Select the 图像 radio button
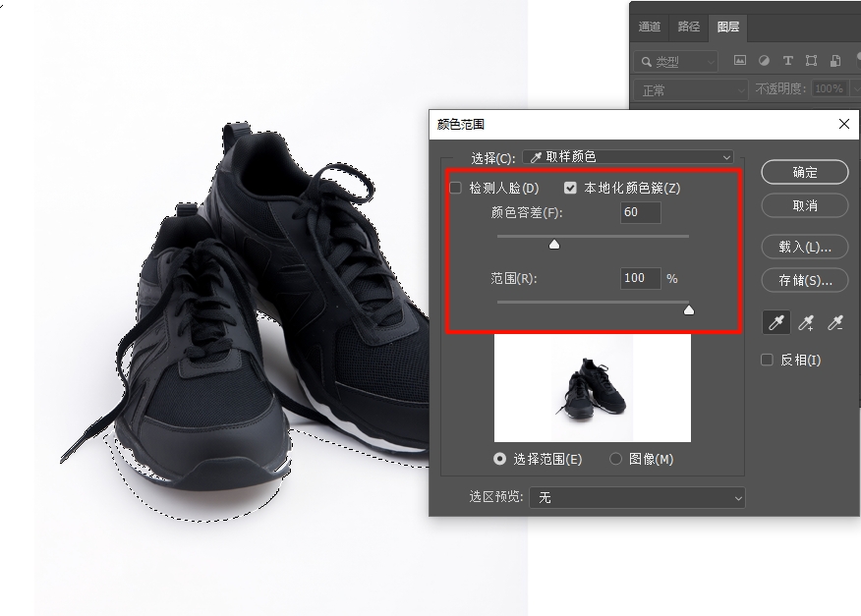 tap(616, 459)
